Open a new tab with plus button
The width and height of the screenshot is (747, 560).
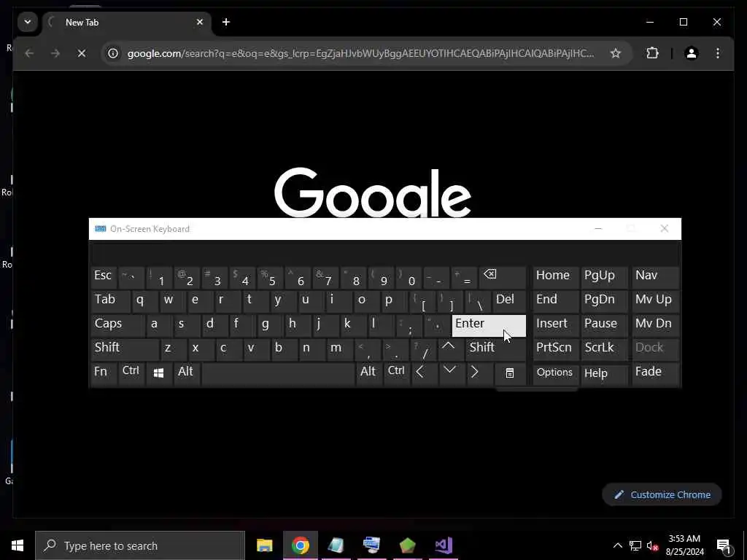[x=226, y=22]
